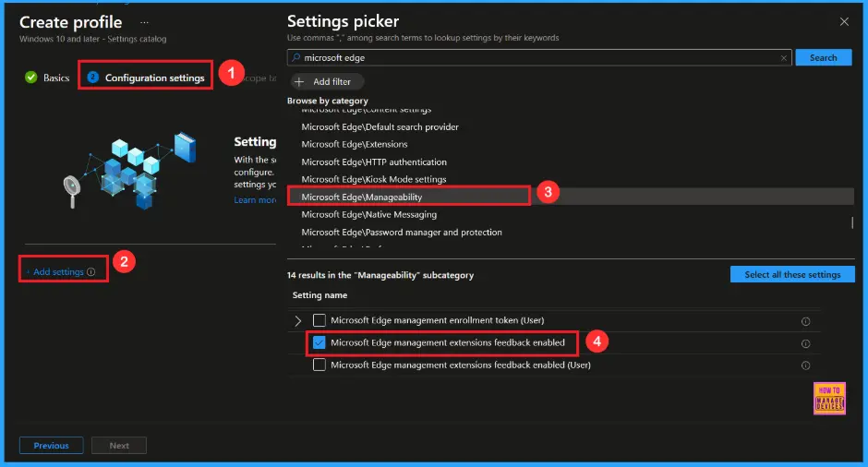Check Microsoft Edge management extensions feedback enabled (User)
Image resolution: width=868 pixels, height=467 pixels.
tap(319, 365)
